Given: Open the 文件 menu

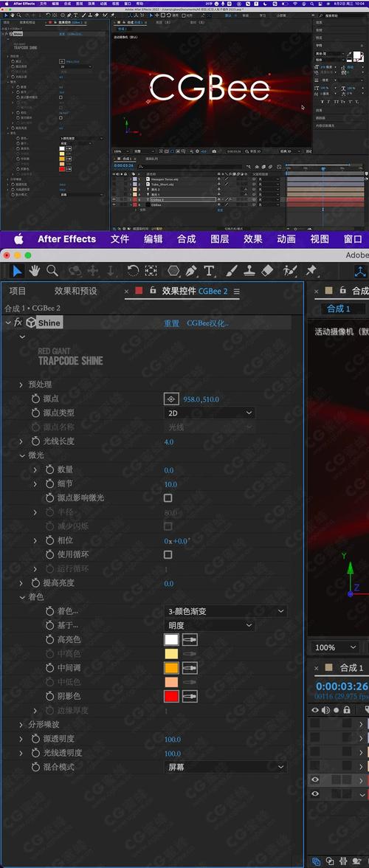Looking at the screenshot, I should coord(120,239).
